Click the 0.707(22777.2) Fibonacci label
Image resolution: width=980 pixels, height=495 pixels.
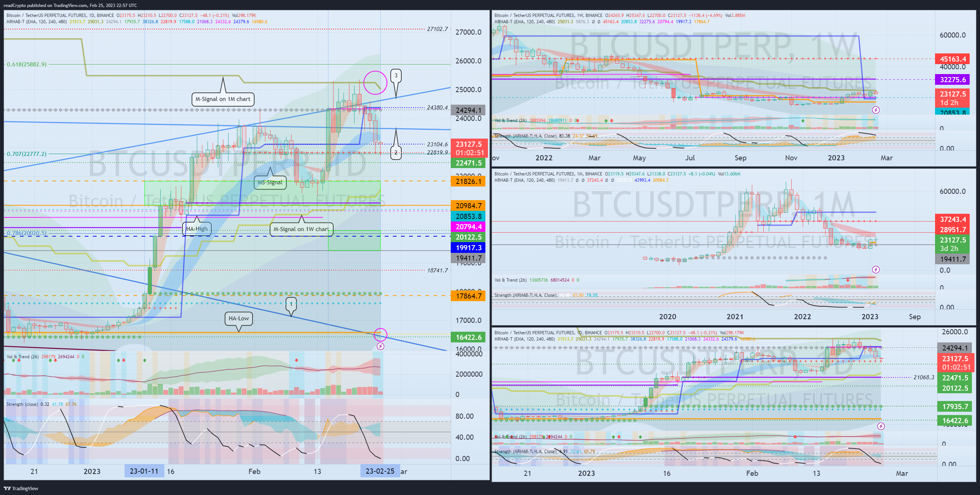[27, 154]
